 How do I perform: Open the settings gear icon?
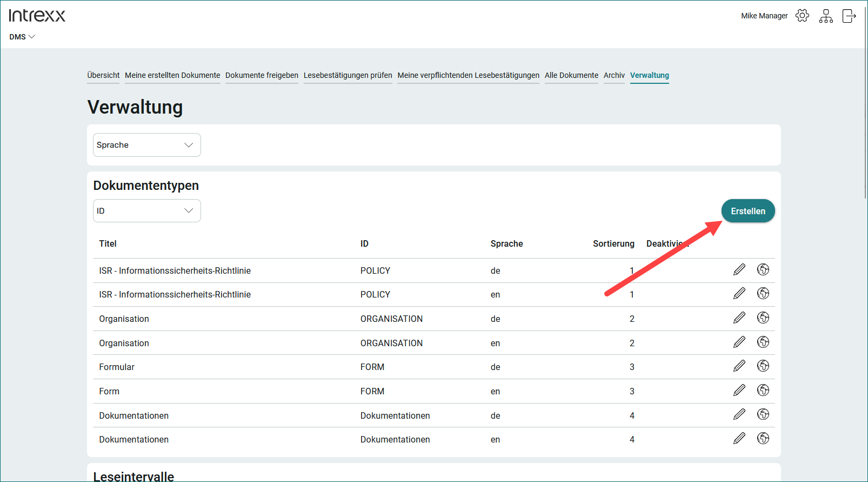tap(803, 16)
